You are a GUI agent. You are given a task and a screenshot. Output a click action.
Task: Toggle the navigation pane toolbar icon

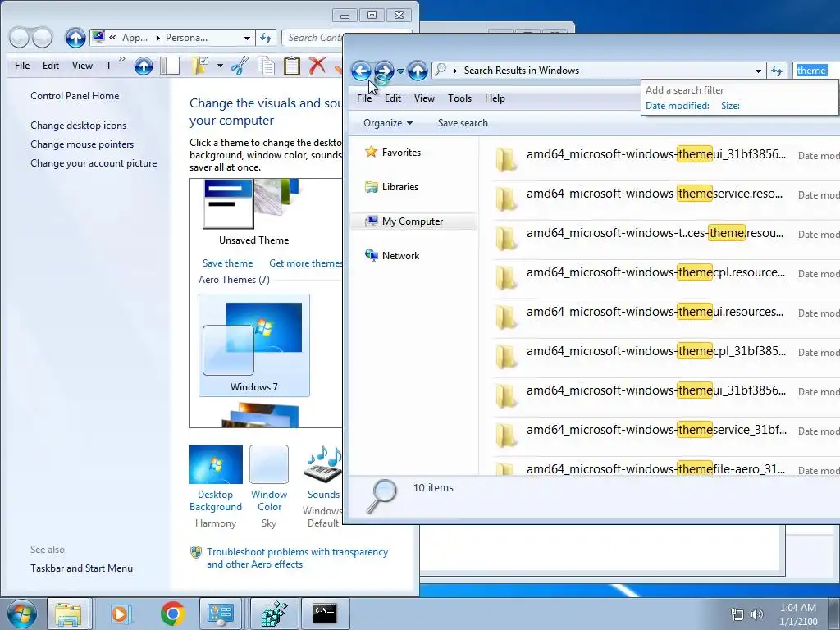click(170, 66)
